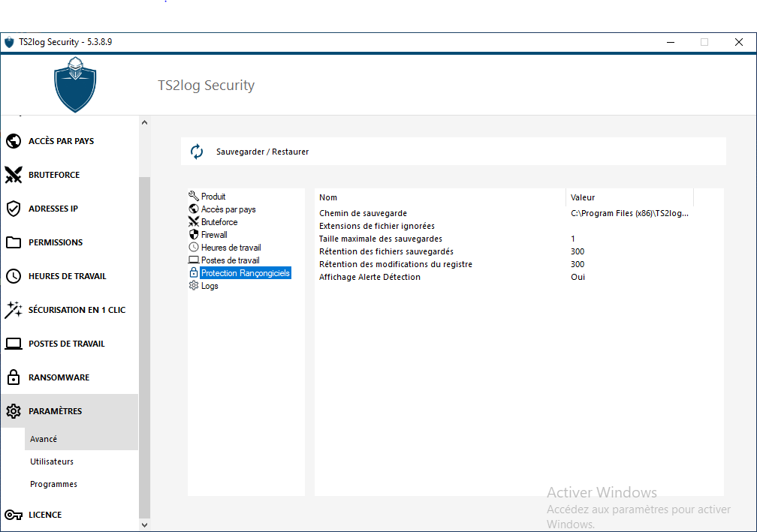Click the key icon for Licence
Screen dimensions: 757x532
click(x=14, y=515)
